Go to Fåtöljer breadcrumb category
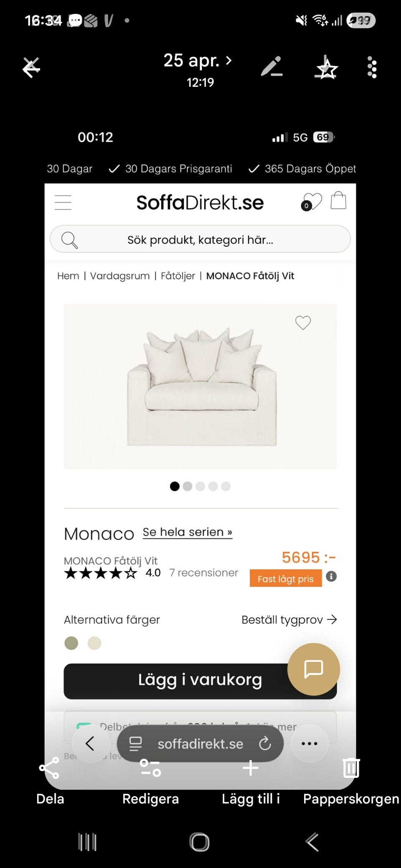Viewport: 401px width, 868px height. (x=178, y=276)
